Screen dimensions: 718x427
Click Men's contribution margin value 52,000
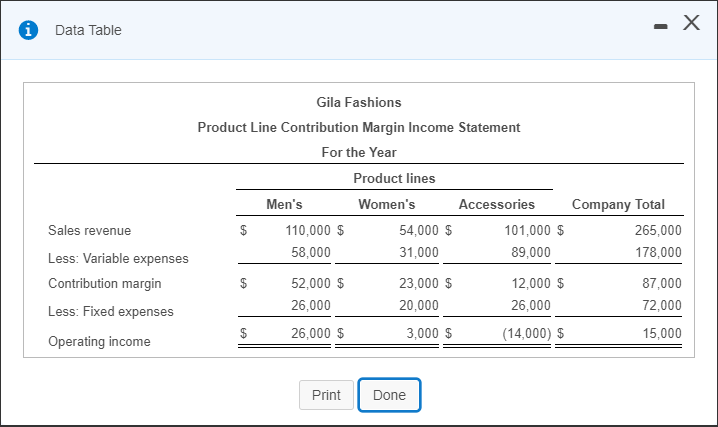click(x=311, y=283)
